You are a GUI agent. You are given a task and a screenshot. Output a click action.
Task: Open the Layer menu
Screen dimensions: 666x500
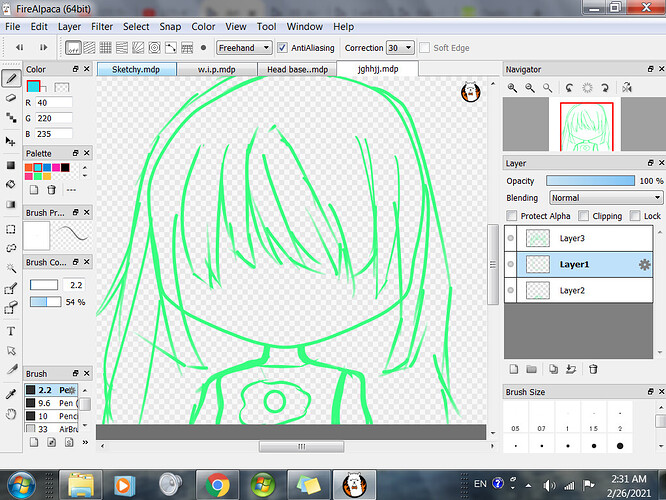(69, 26)
